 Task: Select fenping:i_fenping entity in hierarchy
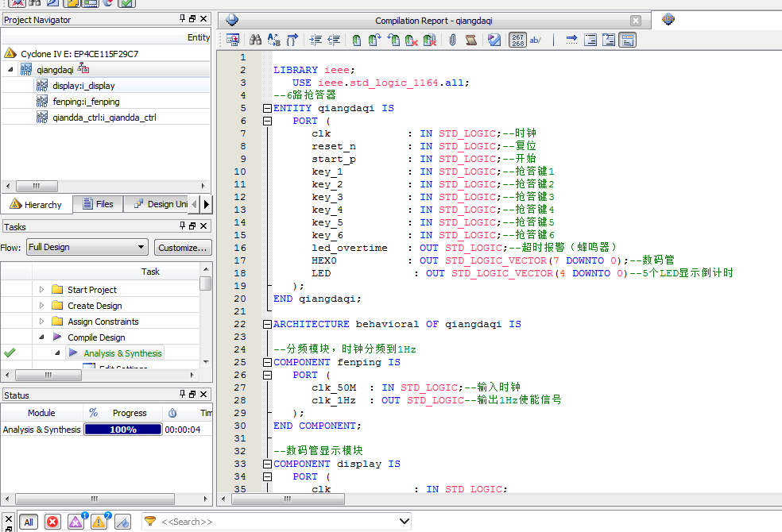tap(86, 102)
